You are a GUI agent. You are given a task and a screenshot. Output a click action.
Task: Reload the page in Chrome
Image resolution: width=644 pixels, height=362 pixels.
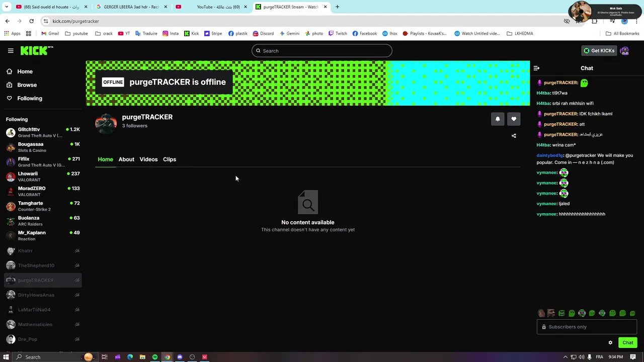(x=31, y=21)
